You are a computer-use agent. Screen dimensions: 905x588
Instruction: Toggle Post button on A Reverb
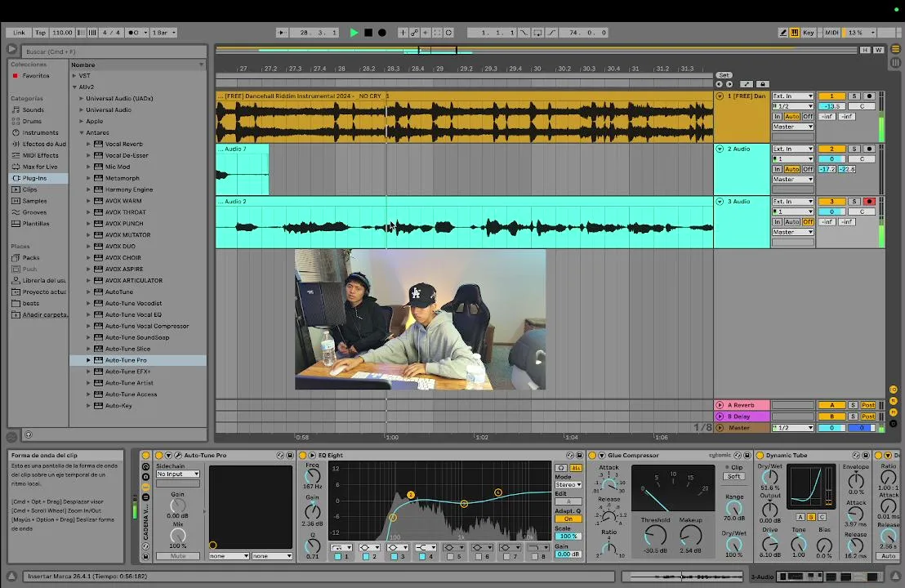pos(868,405)
